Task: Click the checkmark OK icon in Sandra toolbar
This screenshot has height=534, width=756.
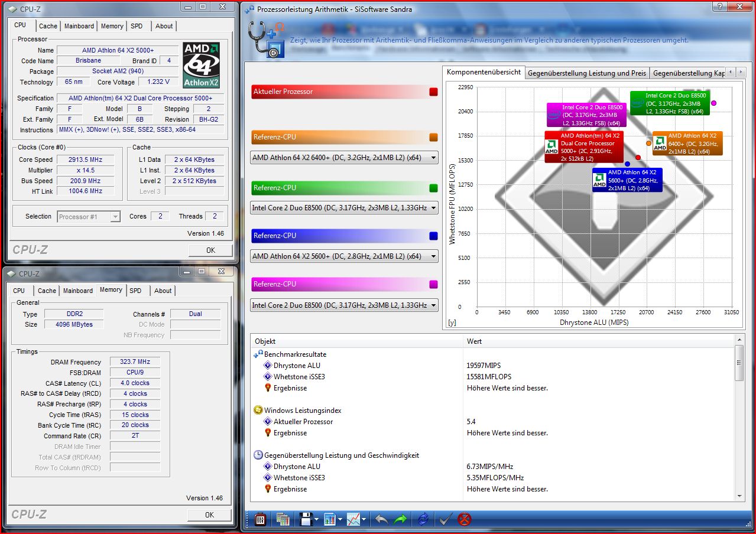Action: 444,519
